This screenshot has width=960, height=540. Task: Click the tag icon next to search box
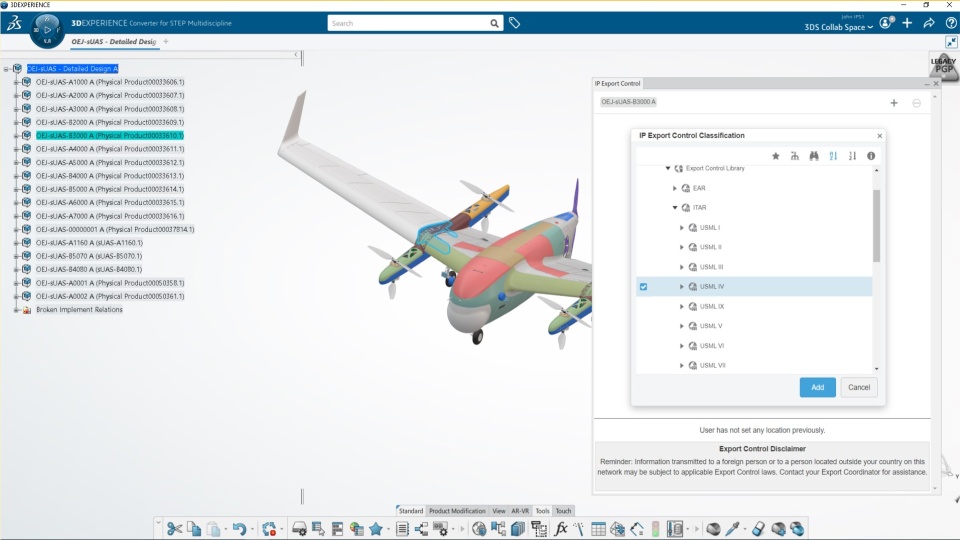pyautogui.click(x=514, y=23)
